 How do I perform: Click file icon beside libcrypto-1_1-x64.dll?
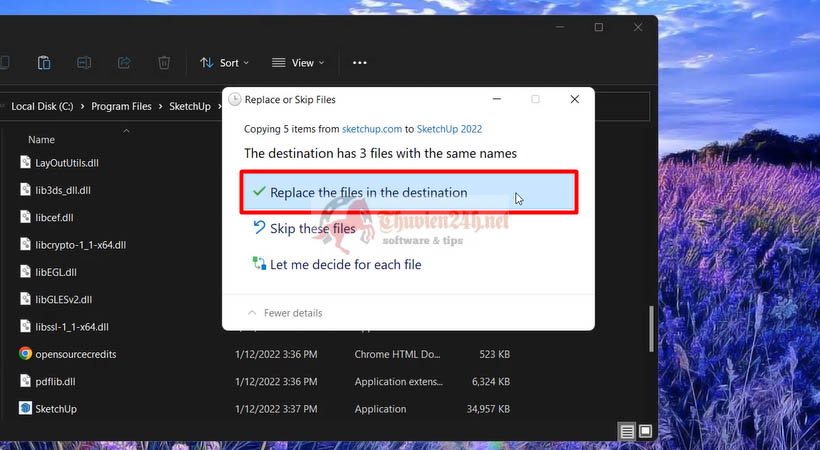(25, 244)
